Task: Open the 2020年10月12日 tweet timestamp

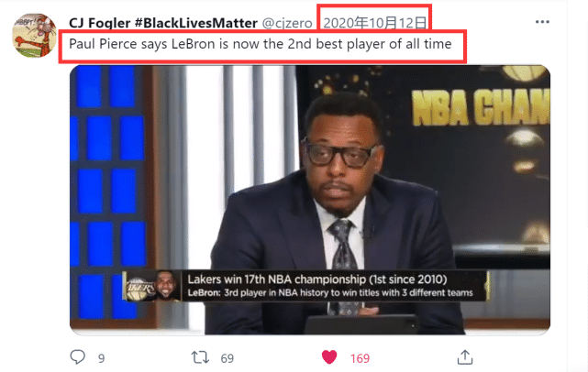Action: [x=374, y=23]
